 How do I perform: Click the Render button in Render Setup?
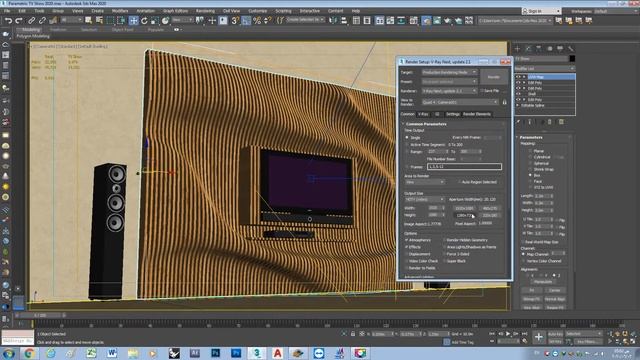click(493, 77)
